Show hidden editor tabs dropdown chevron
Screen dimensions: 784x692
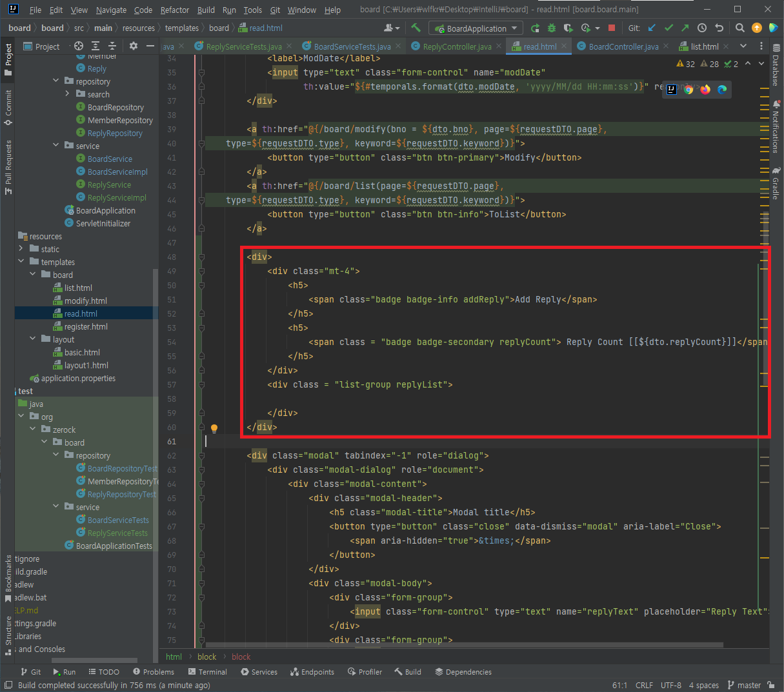(x=743, y=46)
